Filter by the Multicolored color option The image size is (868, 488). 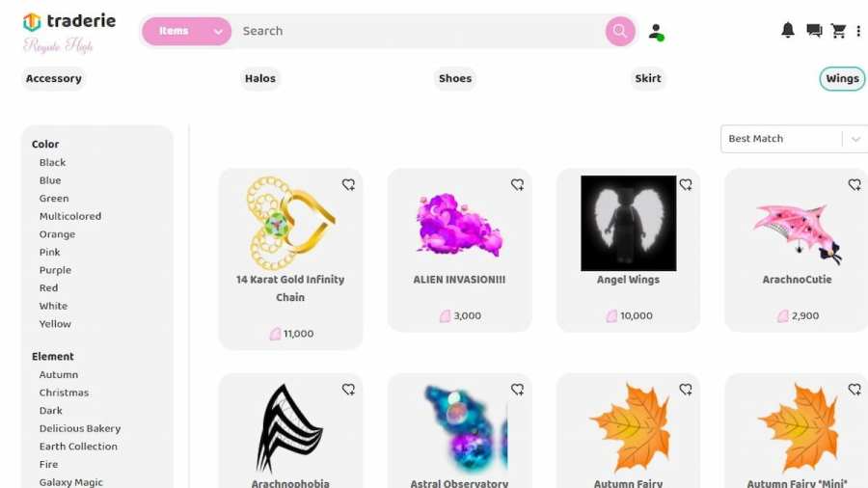click(70, 216)
